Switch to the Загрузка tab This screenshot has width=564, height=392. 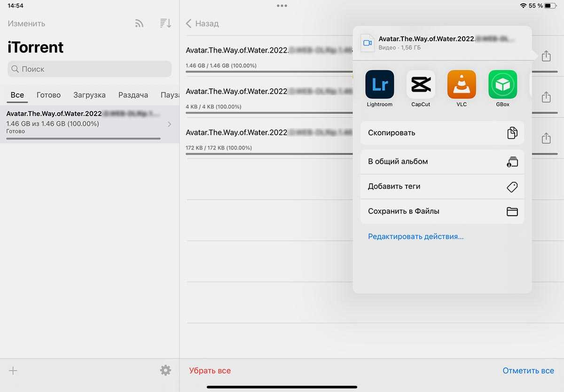point(89,95)
